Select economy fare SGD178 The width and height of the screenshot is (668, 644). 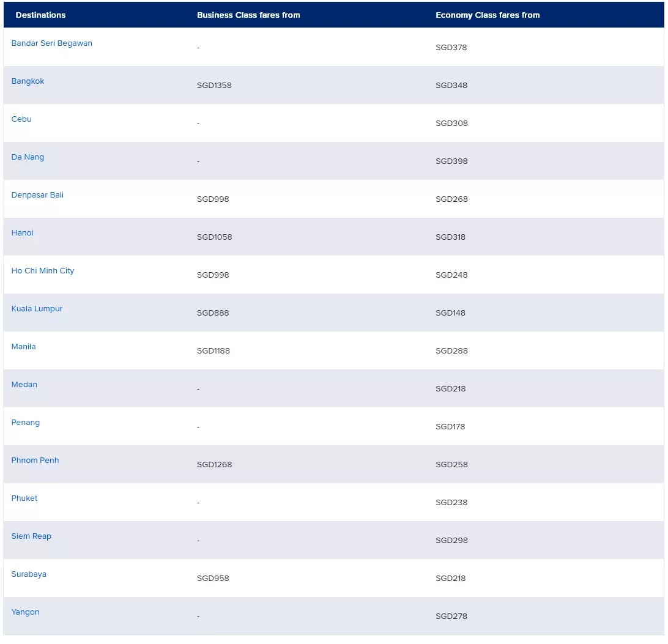(450, 426)
